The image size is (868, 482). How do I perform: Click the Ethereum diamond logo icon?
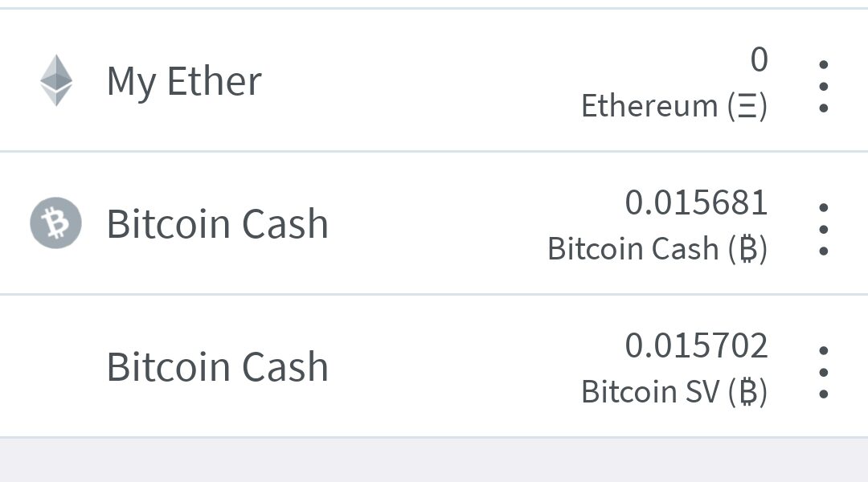[56, 80]
